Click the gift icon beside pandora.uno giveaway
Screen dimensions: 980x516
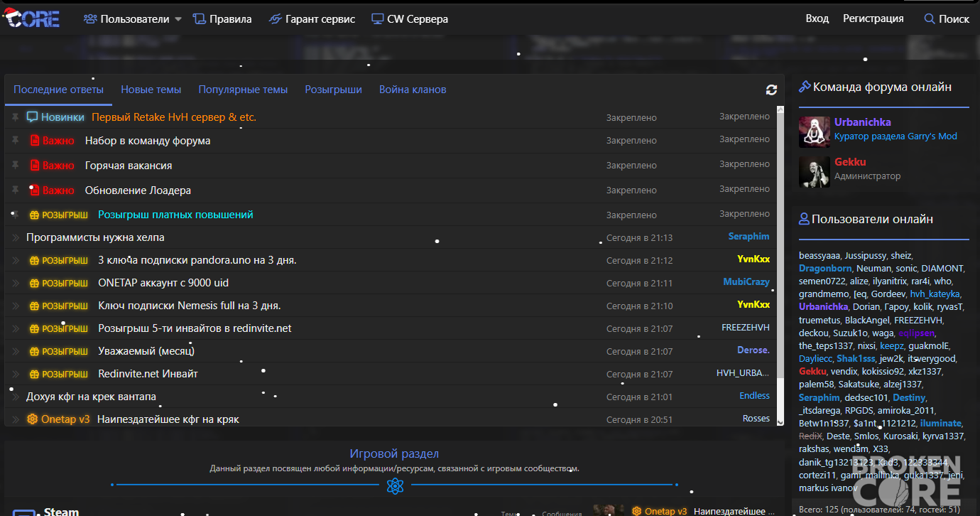click(34, 261)
